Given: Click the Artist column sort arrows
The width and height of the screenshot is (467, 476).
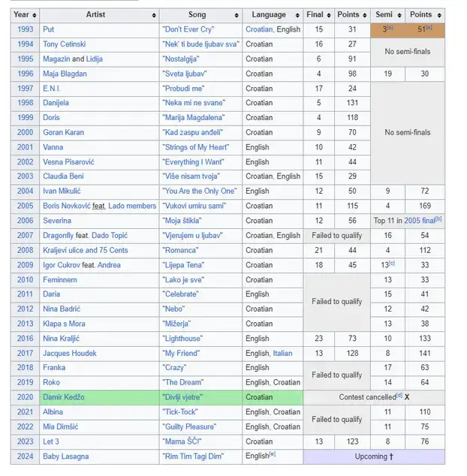Looking at the screenshot, I should [154, 15].
